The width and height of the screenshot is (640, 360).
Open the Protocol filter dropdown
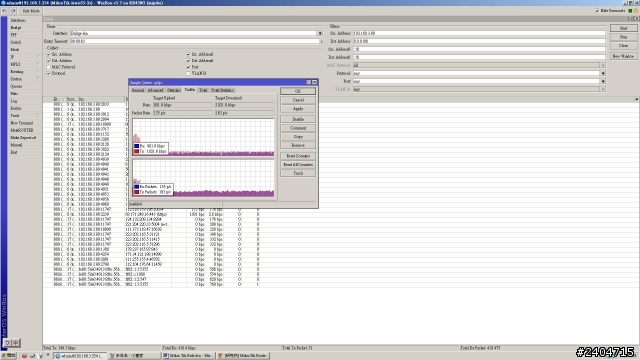point(603,73)
